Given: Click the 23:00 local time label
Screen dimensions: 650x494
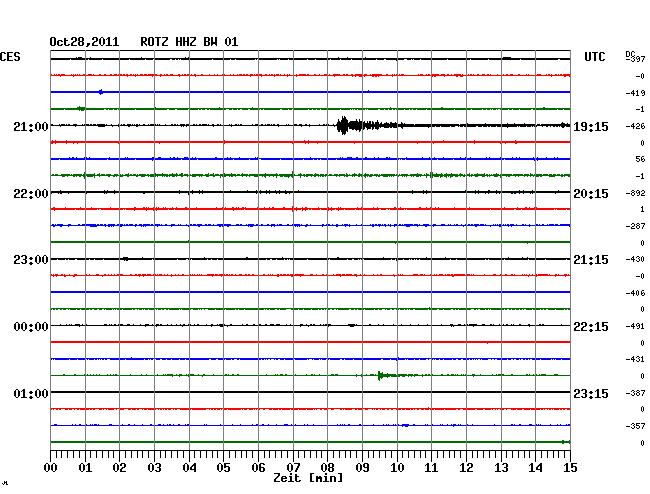Looking at the screenshot, I should 31,260.
